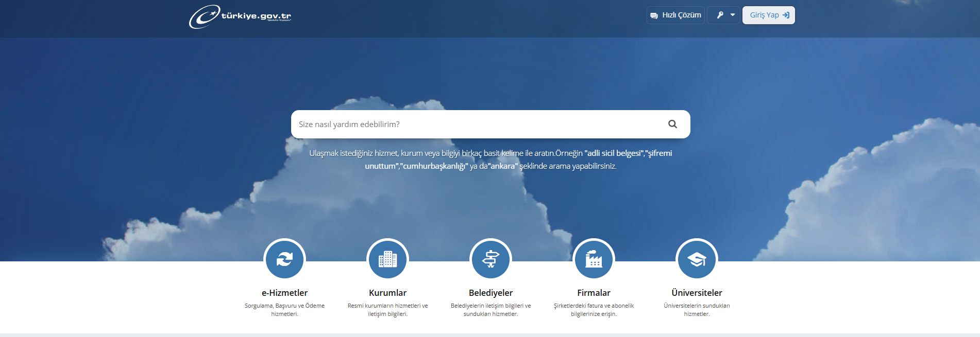
Task: Click the magnifying glass search icon
Action: [672, 124]
